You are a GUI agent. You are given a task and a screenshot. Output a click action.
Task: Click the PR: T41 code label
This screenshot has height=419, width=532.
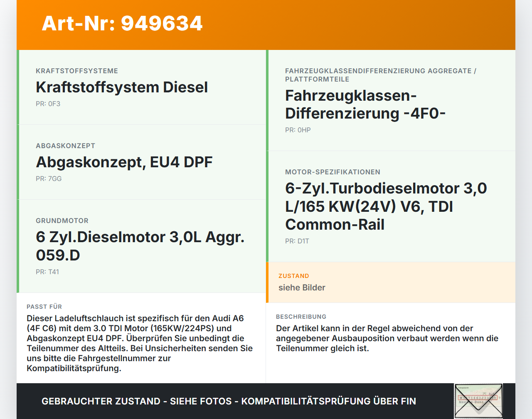click(x=47, y=272)
